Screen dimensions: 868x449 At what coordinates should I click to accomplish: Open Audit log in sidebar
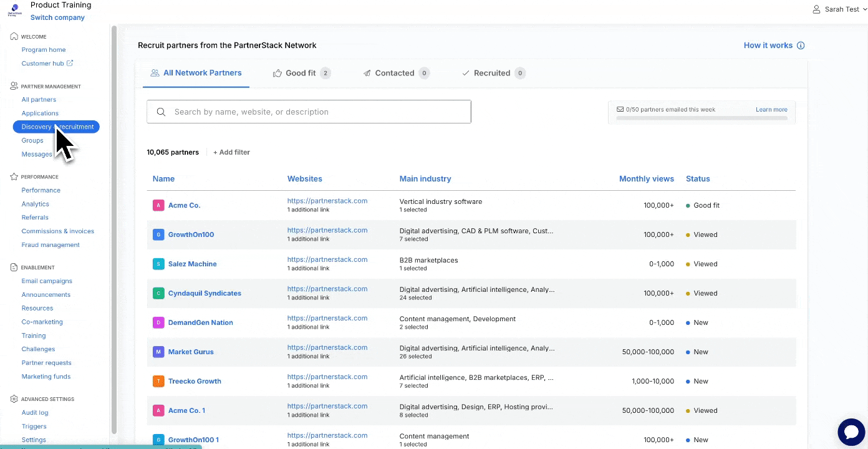(x=35, y=413)
